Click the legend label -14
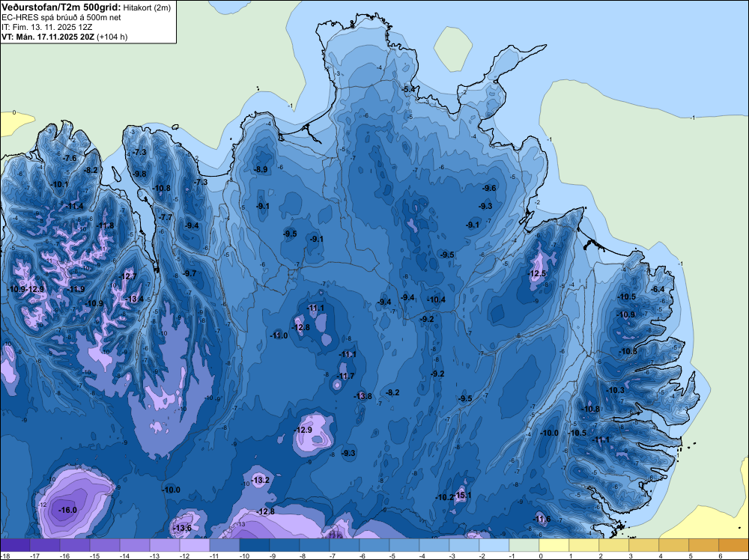 coord(124,556)
